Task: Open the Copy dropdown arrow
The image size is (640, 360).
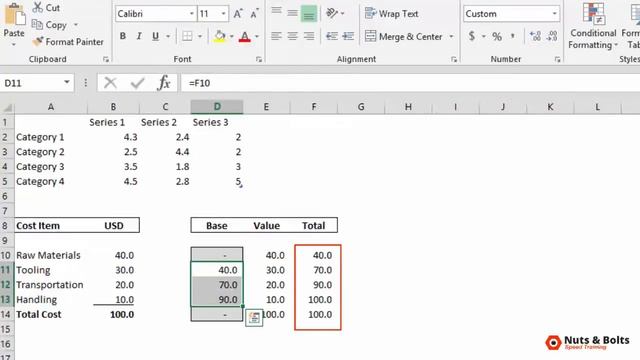Action: pyautogui.click(x=76, y=25)
